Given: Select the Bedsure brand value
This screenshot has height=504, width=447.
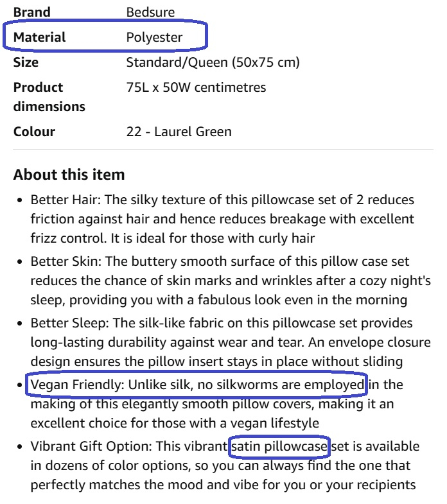Looking at the screenshot, I should pos(150,12).
